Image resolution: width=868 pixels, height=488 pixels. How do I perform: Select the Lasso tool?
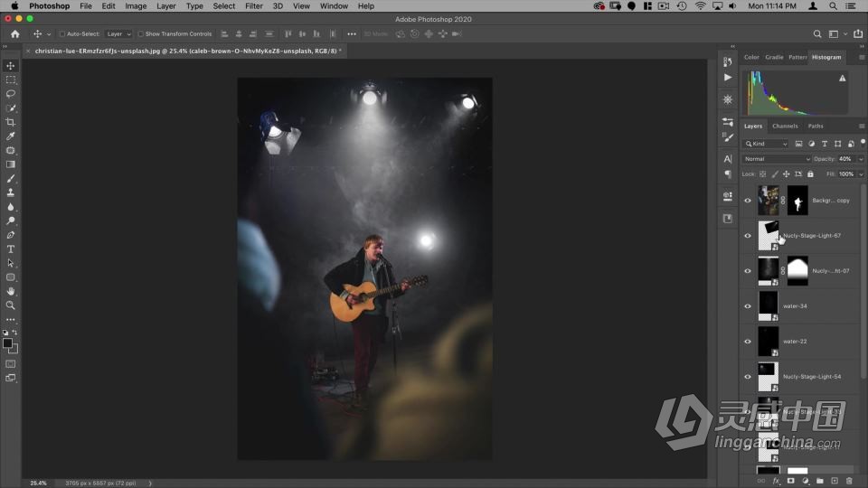click(11, 94)
